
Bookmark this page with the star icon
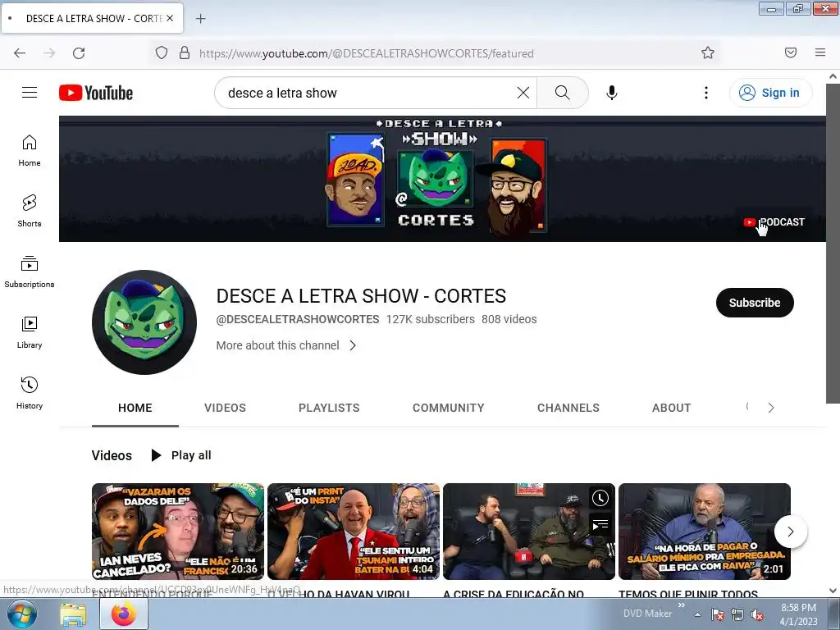(708, 53)
